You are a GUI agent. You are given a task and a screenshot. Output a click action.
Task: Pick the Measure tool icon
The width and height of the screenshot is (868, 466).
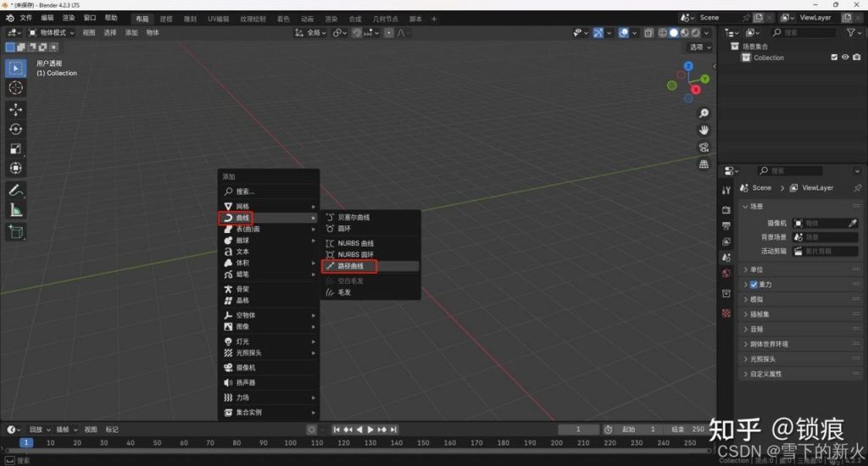point(16,209)
